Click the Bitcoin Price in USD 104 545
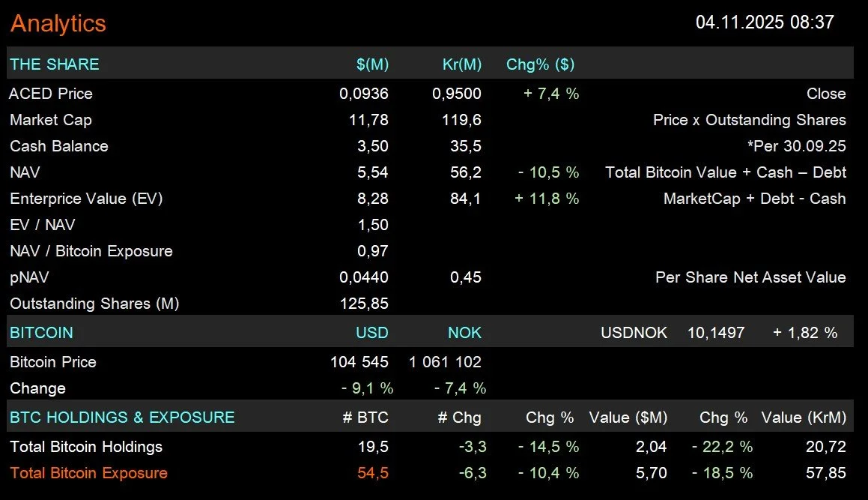The width and height of the screenshot is (868, 500). coord(359,362)
